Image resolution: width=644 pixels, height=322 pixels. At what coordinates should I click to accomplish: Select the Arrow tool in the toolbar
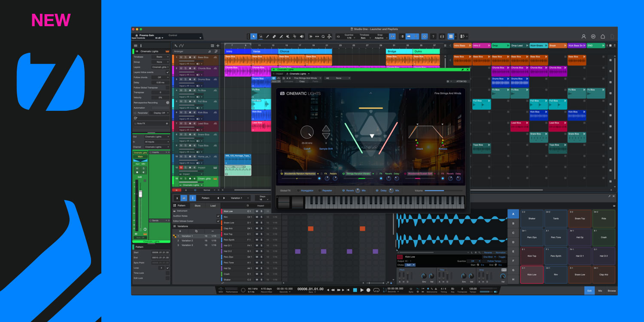pyautogui.click(x=254, y=36)
